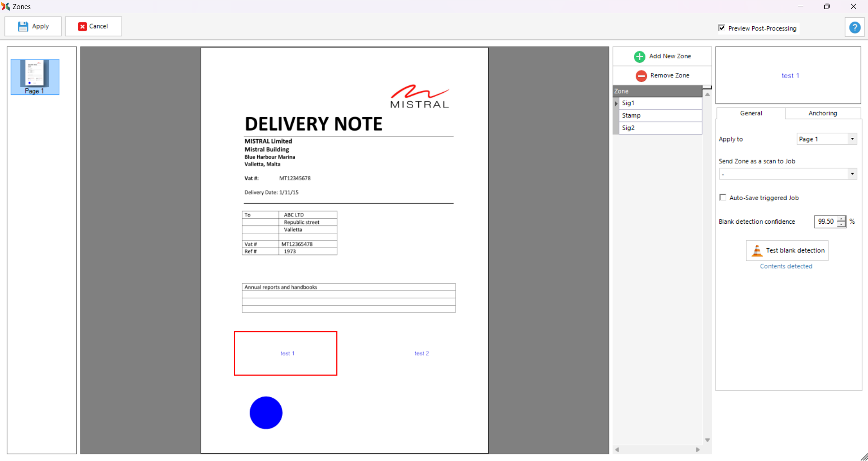Click the blue floppy disk Apply icon

pos(23,27)
